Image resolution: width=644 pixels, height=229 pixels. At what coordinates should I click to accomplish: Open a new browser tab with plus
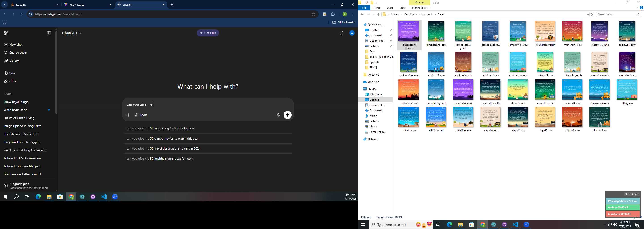(172, 4)
